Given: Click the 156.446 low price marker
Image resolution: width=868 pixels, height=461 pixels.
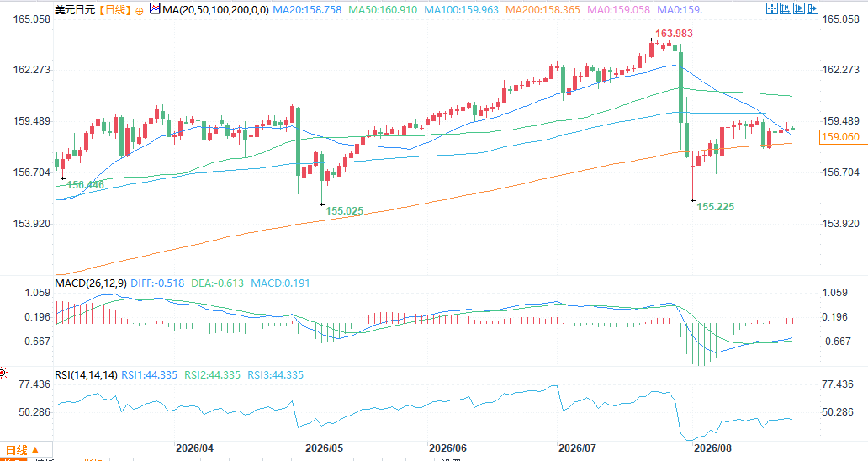Looking at the screenshot, I should pyautogui.click(x=85, y=185).
